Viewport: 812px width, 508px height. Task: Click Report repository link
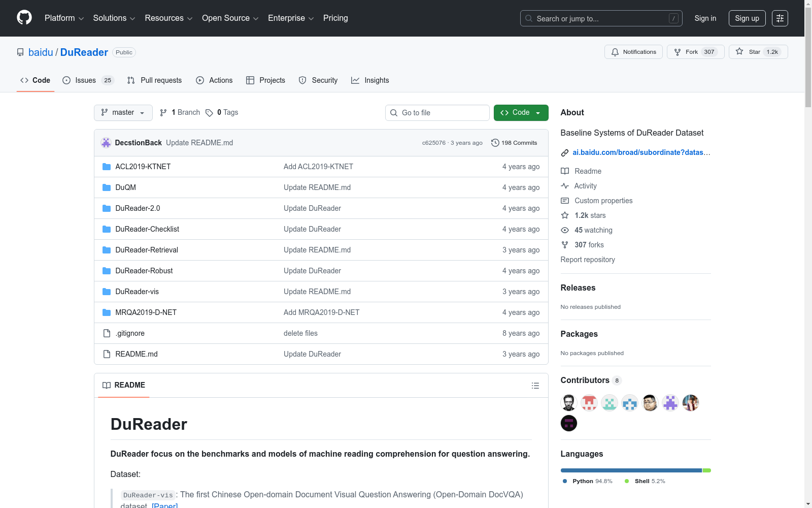588,260
